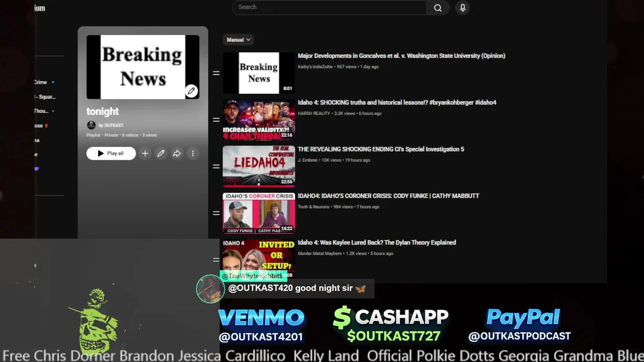
Task: Click '10K views • 19 hours ago' text
Action: click(345, 160)
